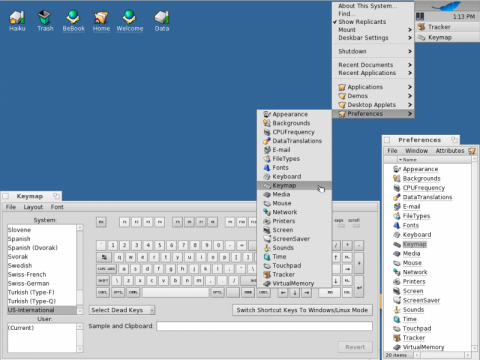480x360 pixels.
Task: Open the Keymap File menu
Action: [x=11, y=207]
